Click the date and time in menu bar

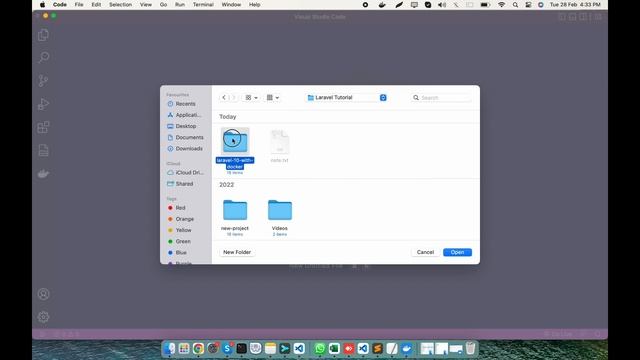(x=575, y=4)
